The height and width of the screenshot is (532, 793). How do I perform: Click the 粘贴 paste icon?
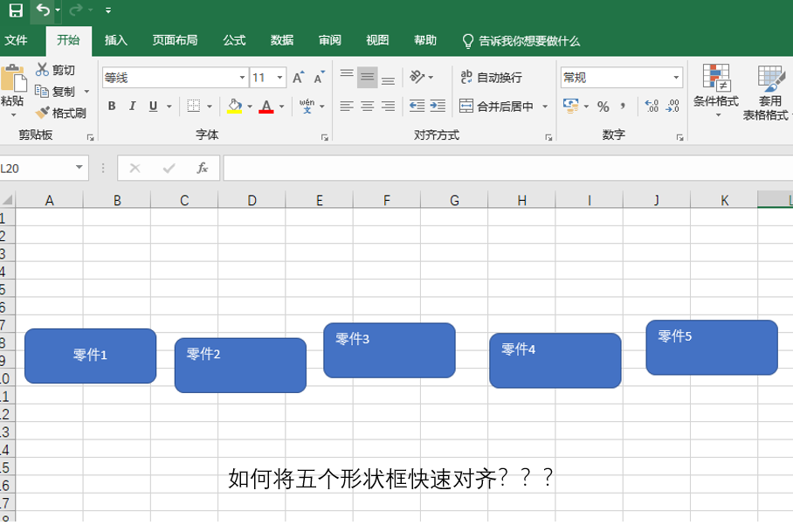tap(12, 79)
